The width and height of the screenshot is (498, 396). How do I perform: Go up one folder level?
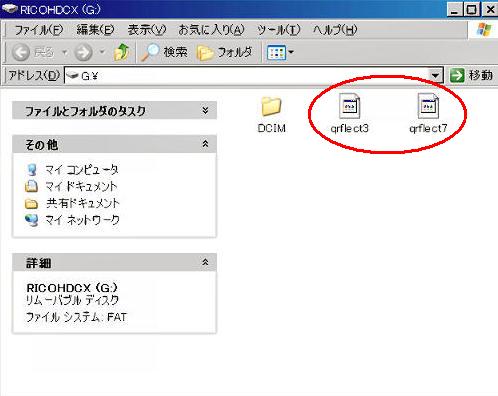coord(122,52)
